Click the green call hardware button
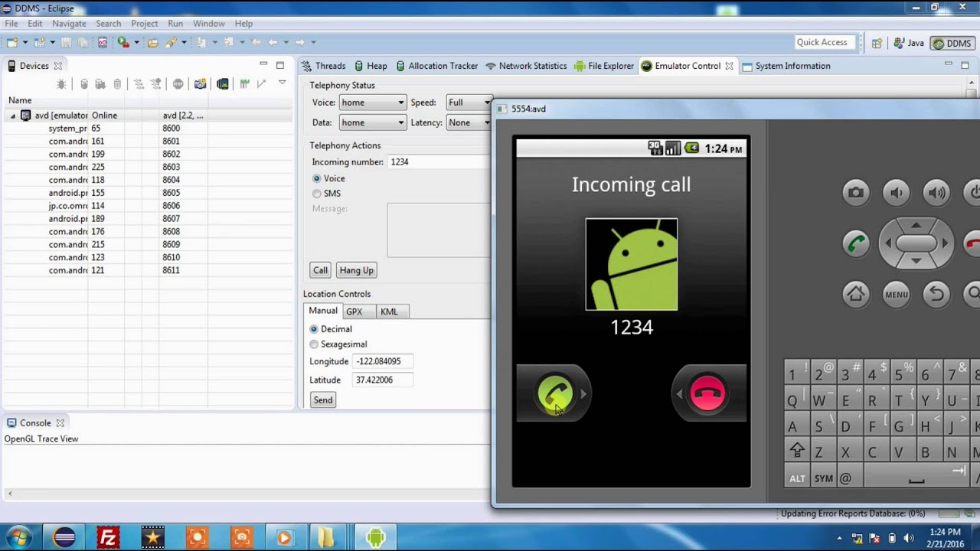The image size is (980, 551). click(856, 243)
